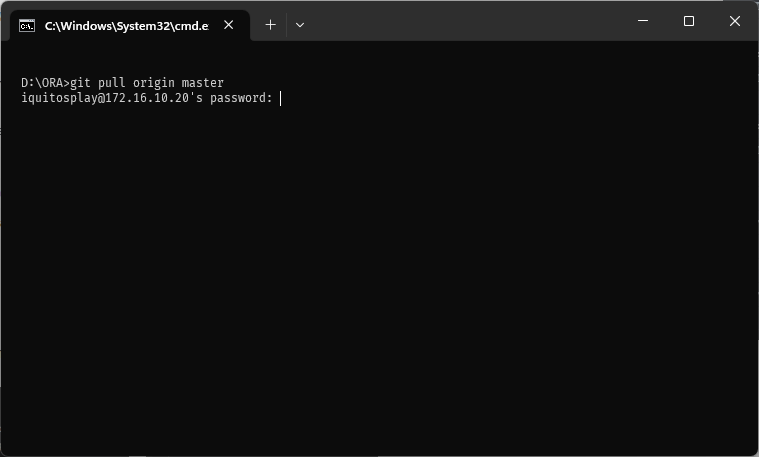The image size is (759, 457).
Task: Click the cmd icon in the tab
Action: (x=27, y=26)
